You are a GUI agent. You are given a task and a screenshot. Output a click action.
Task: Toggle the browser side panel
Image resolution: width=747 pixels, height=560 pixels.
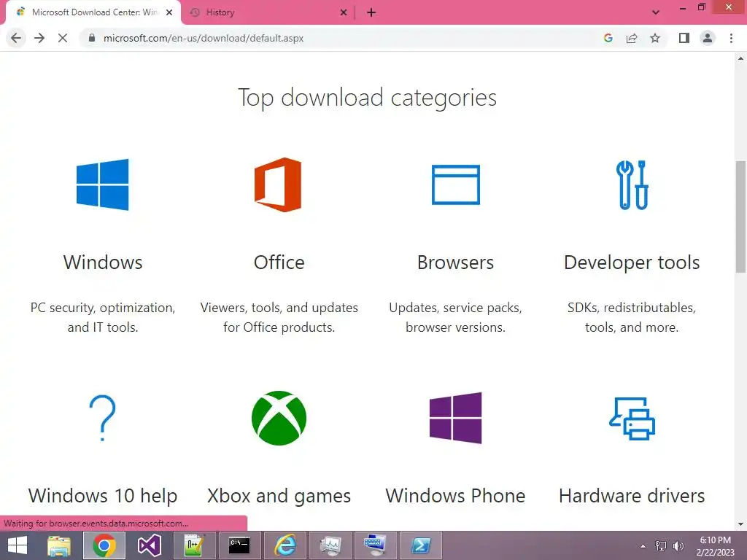pyautogui.click(x=684, y=38)
